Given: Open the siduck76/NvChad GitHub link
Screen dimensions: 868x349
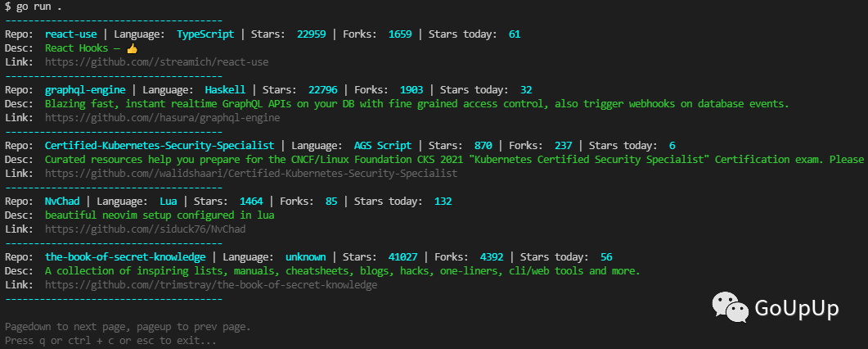Looking at the screenshot, I should tap(145, 229).
